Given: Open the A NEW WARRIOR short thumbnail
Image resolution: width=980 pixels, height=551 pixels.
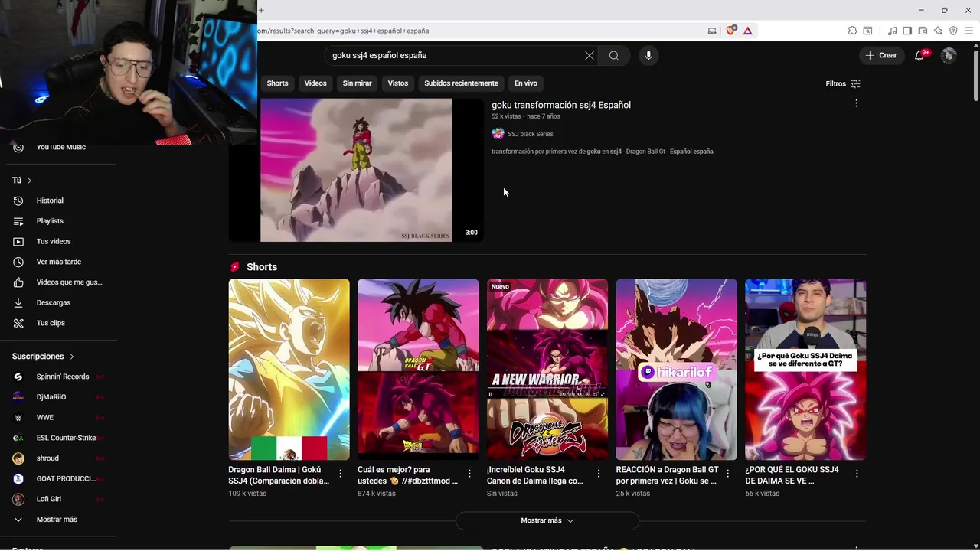Looking at the screenshot, I should coord(547,370).
